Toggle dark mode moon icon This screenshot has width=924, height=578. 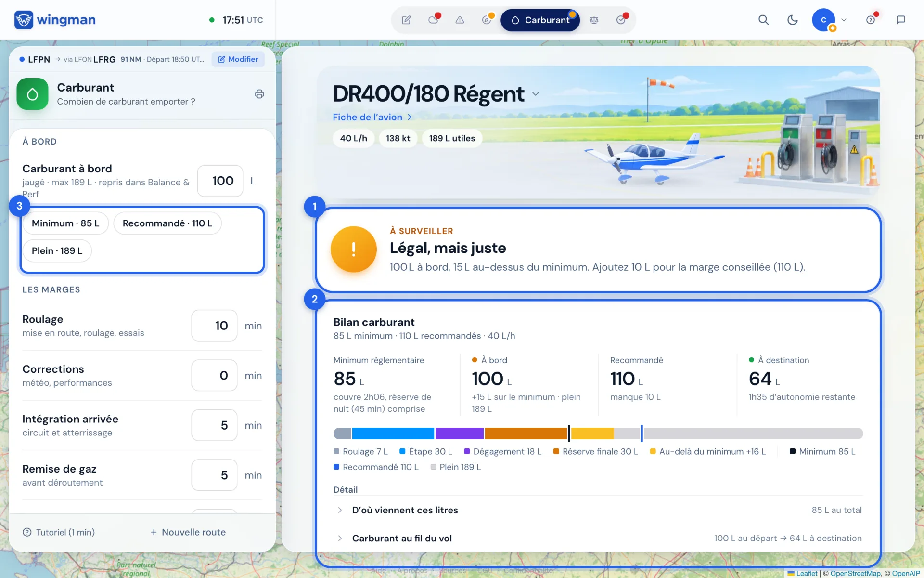[x=792, y=20]
